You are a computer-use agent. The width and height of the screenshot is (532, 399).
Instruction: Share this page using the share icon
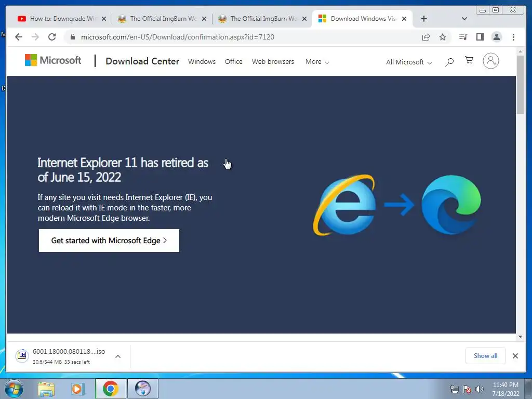tap(426, 37)
